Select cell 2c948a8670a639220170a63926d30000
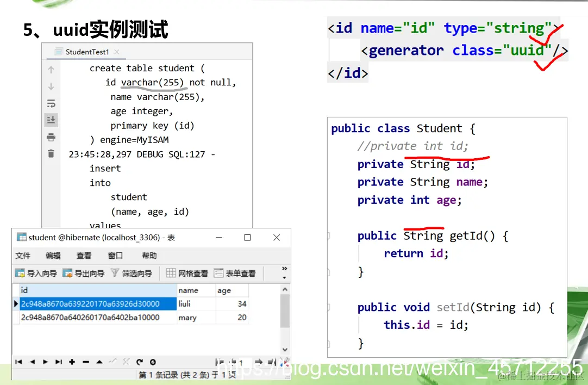The width and height of the screenshot is (588, 385). tap(98, 303)
